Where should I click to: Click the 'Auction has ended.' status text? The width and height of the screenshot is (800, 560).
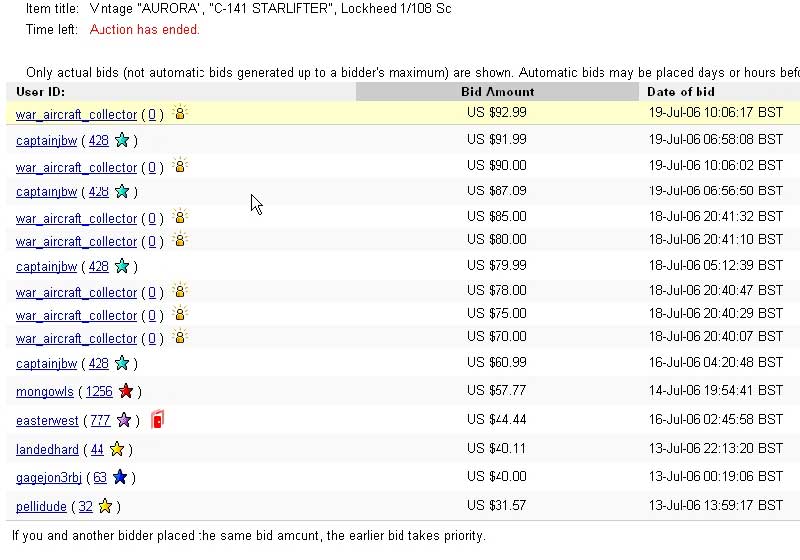144,30
